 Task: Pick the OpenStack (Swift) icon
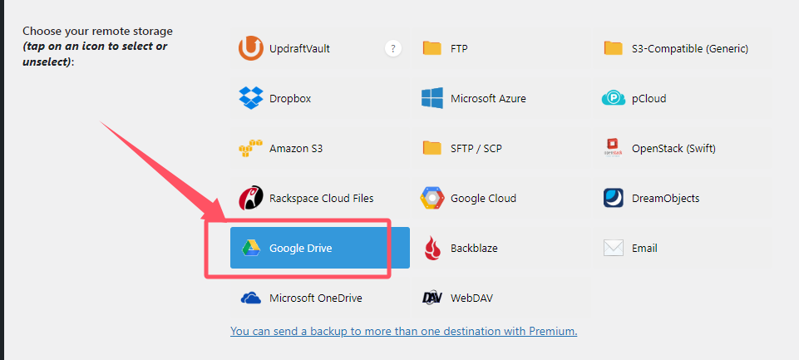[613, 148]
